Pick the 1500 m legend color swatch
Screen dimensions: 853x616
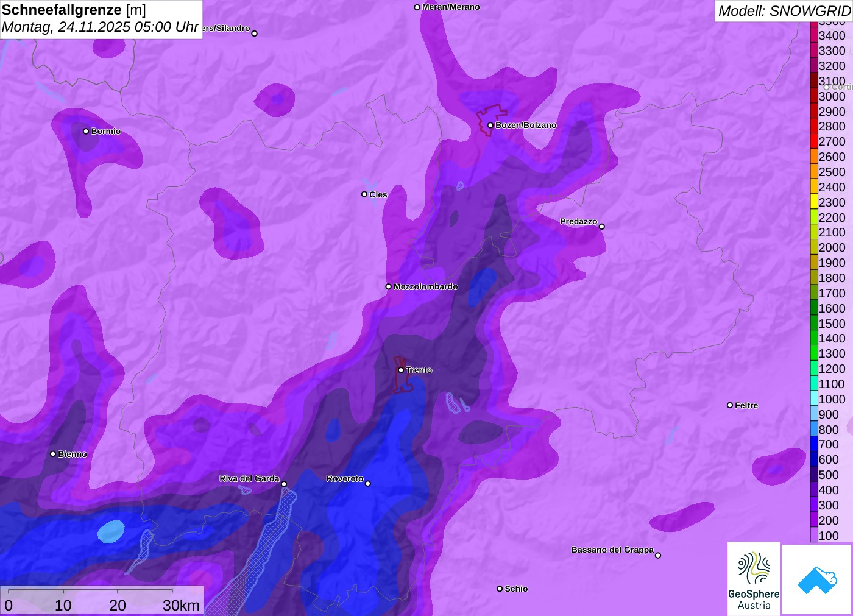tap(814, 324)
